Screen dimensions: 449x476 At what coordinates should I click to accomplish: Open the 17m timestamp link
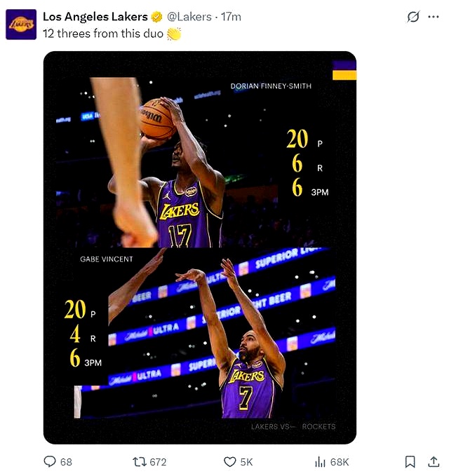232,17
